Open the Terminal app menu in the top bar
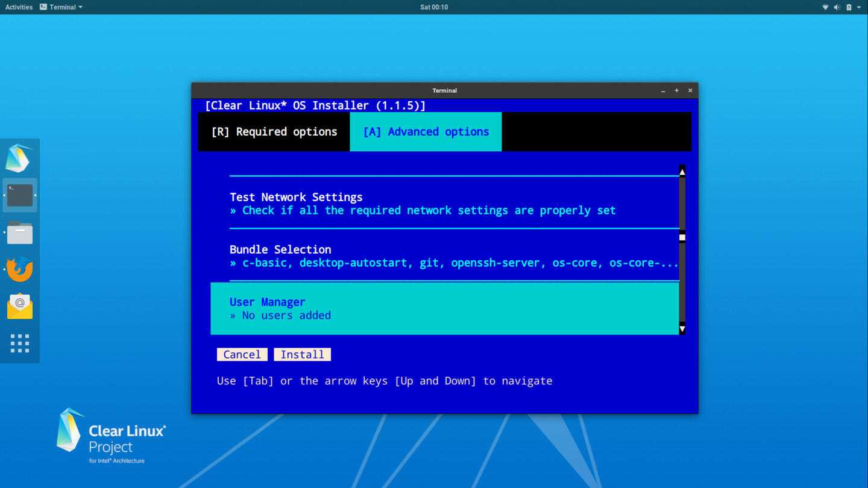The width and height of the screenshot is (868, 488). coord(61,7)
